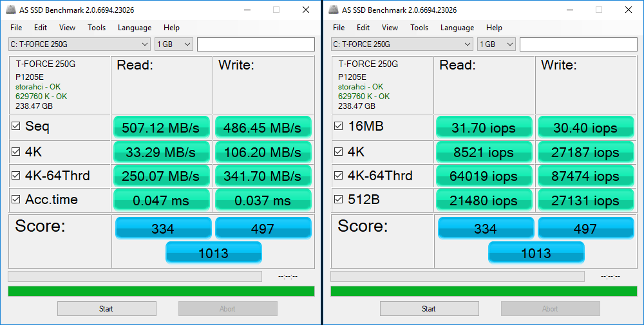This screenshot has height=325, width=644.
Task: Click the green progress bar in the iops window
Action: point(484,292)
